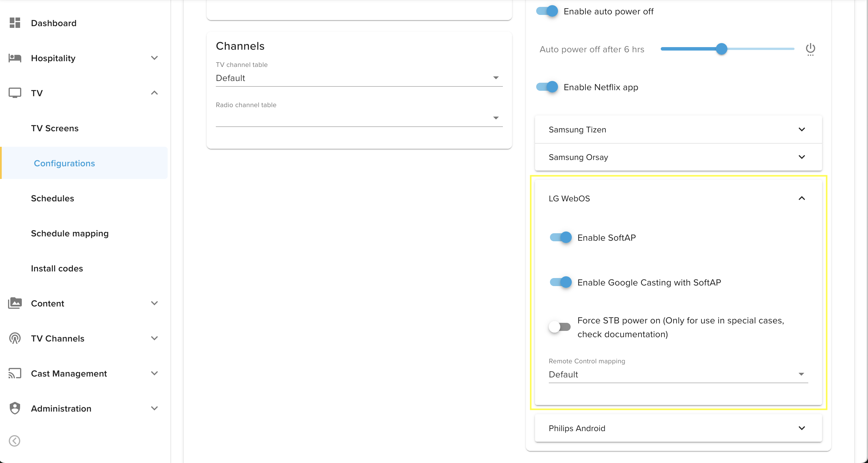868x463 pixels.
Task: Toggle Enable Netflix app switch
Action: click(x=547, y=87)
